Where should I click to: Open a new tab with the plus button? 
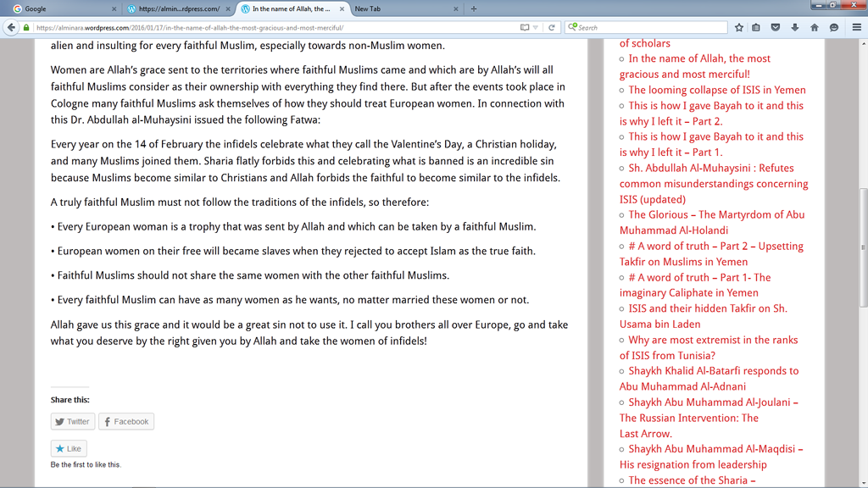(473, 8)
